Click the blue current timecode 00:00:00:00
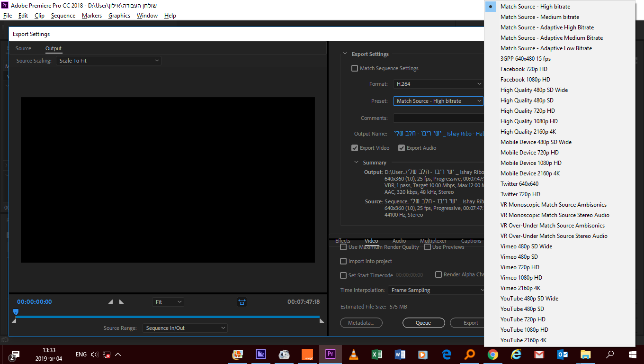 [x=35, y=302]
